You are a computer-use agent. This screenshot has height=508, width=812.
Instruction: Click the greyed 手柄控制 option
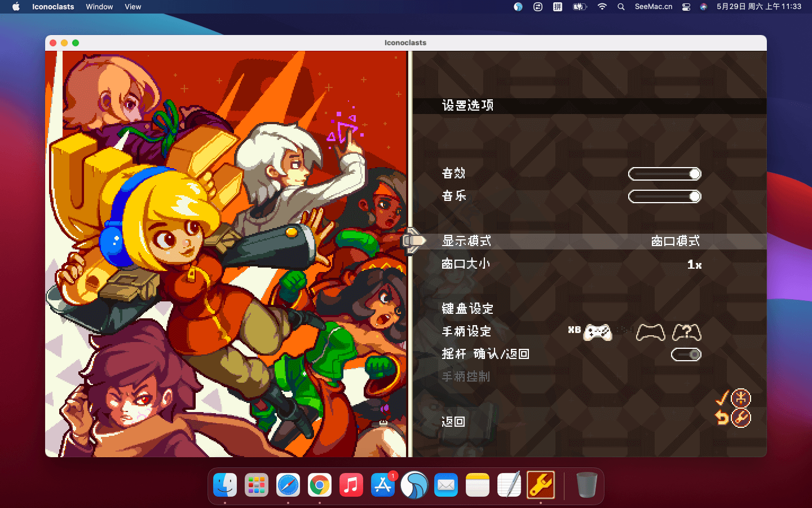tap(466, 376)
